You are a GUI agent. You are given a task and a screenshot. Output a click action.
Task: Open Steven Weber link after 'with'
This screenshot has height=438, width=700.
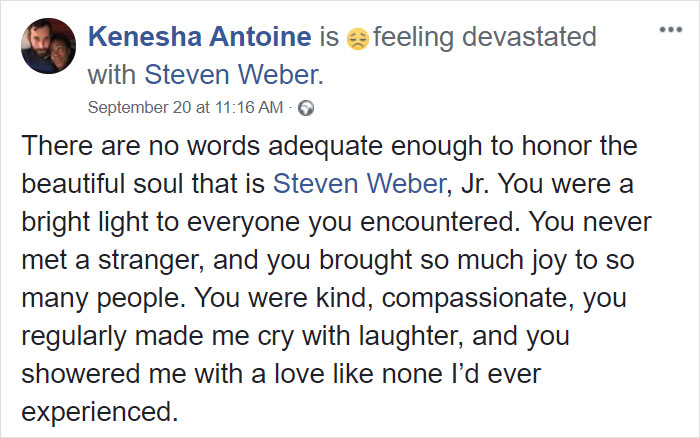point(231,75)
